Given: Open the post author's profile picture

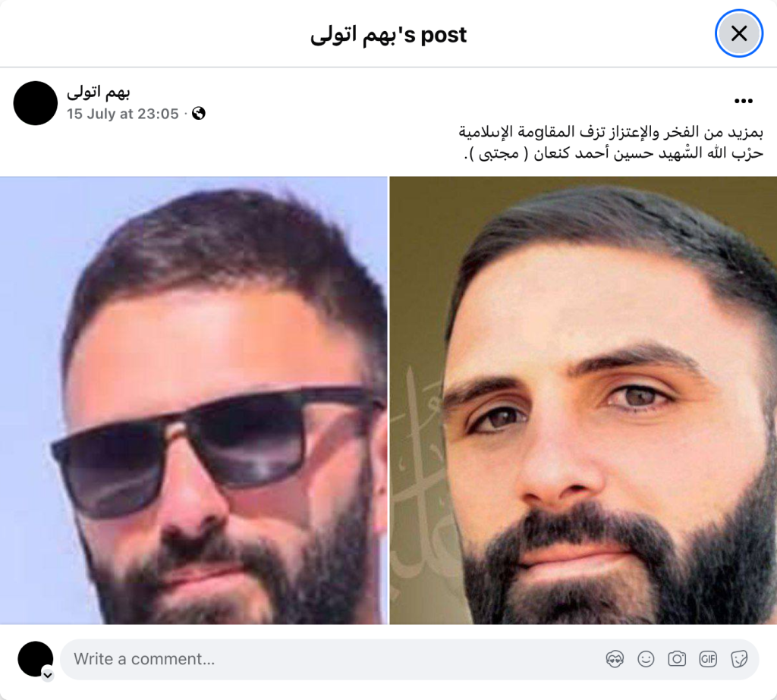Looking at the screenshot, I should tap(35, 103).
